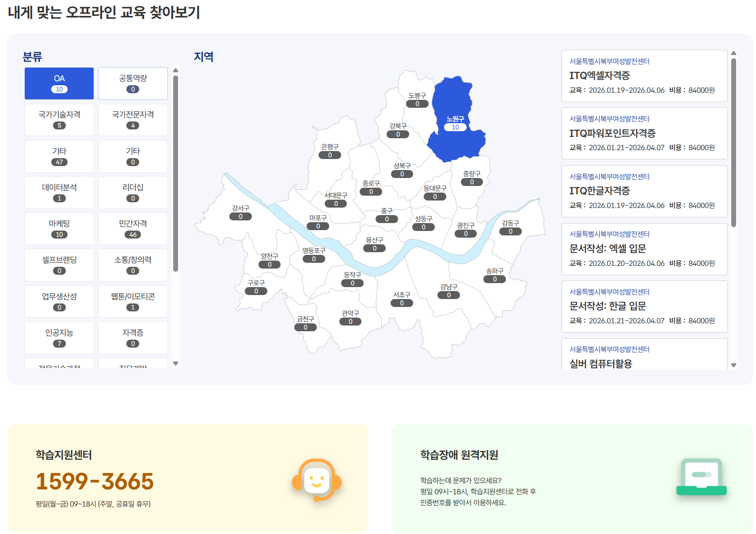
Task: Select 노원구 district on the map
Action: click(x=455, y=123)
